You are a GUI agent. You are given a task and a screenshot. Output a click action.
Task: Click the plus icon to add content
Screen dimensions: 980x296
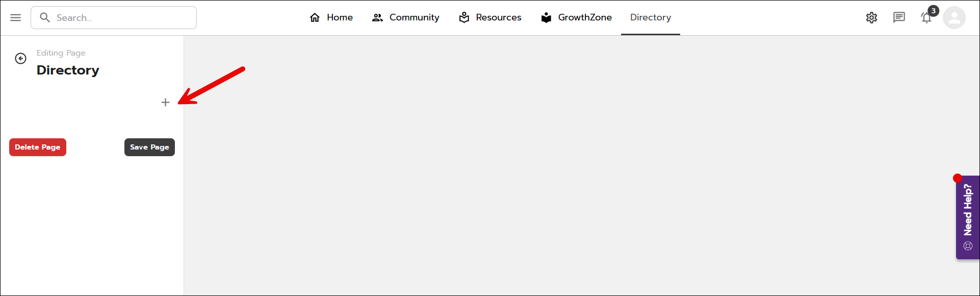(165, 103)
